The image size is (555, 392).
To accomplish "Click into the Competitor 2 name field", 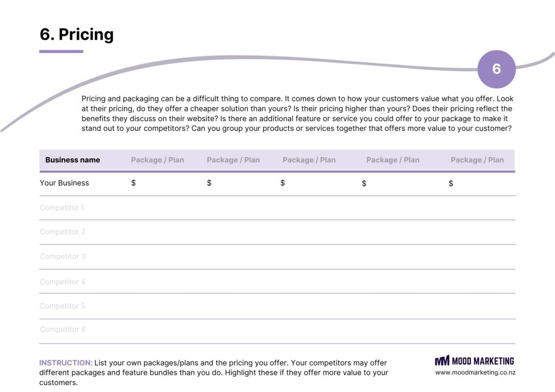I will pos(62,232).
